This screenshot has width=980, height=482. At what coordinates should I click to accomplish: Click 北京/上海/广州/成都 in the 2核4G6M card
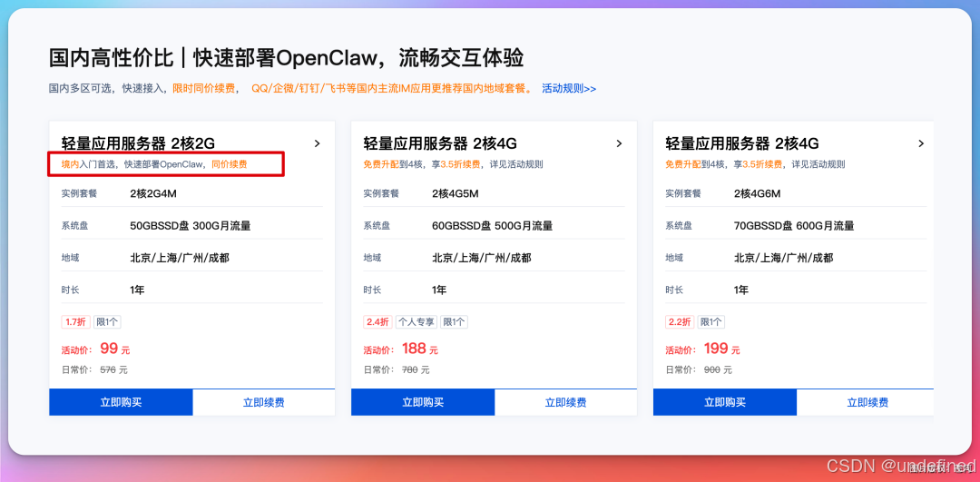[783, 258]
